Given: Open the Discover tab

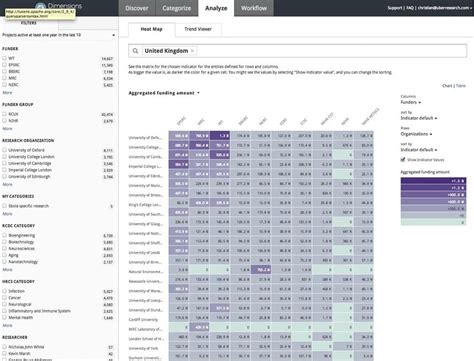Looking at the screenshot, I should [x=137, y=8].
